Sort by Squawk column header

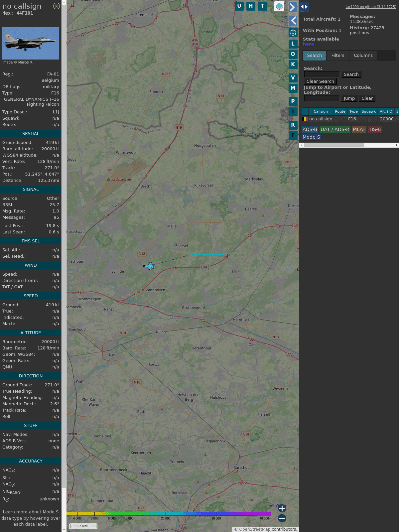pyautogui.click(x=369, y=112)
